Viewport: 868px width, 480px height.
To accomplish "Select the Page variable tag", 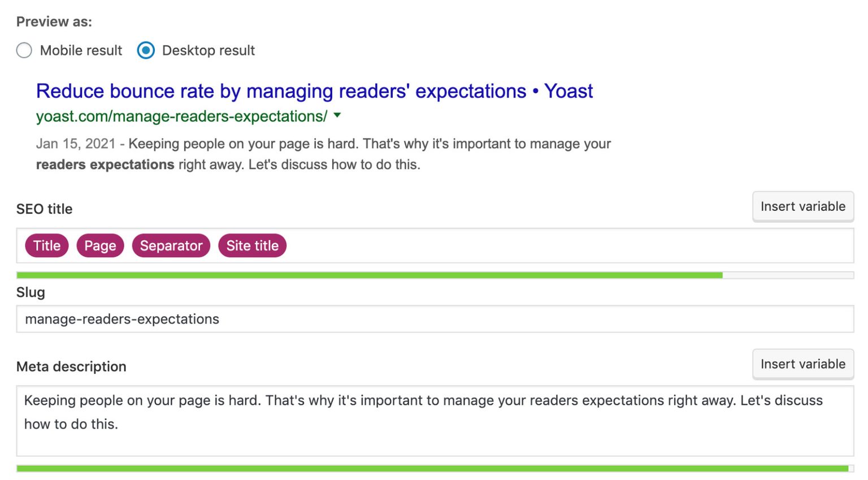I will click(x=100, y=246).
